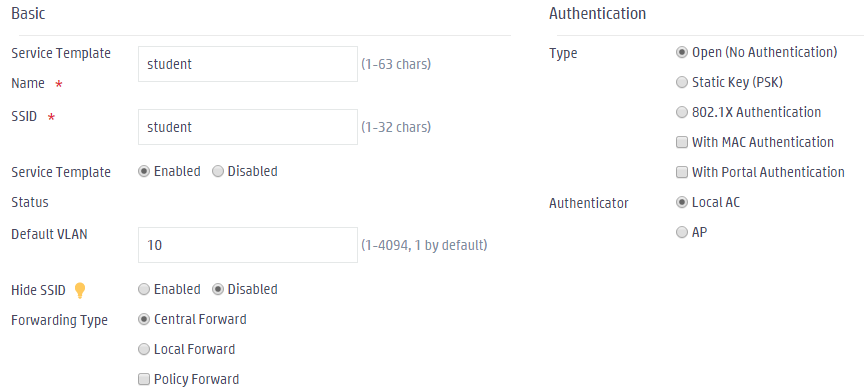Viewport: 864px width, 388px height.
Task: Click the Service Template Name field
Action: coord(248,64)
